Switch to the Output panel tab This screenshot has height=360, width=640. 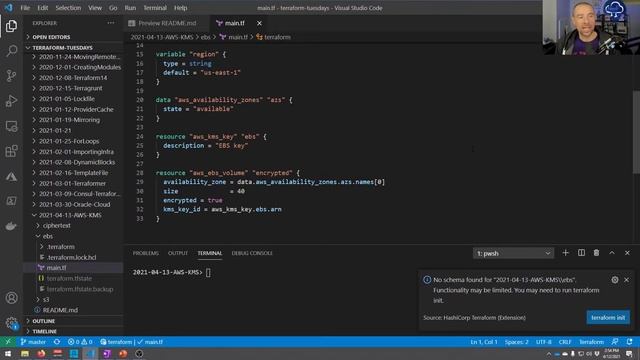coord(178,253)
